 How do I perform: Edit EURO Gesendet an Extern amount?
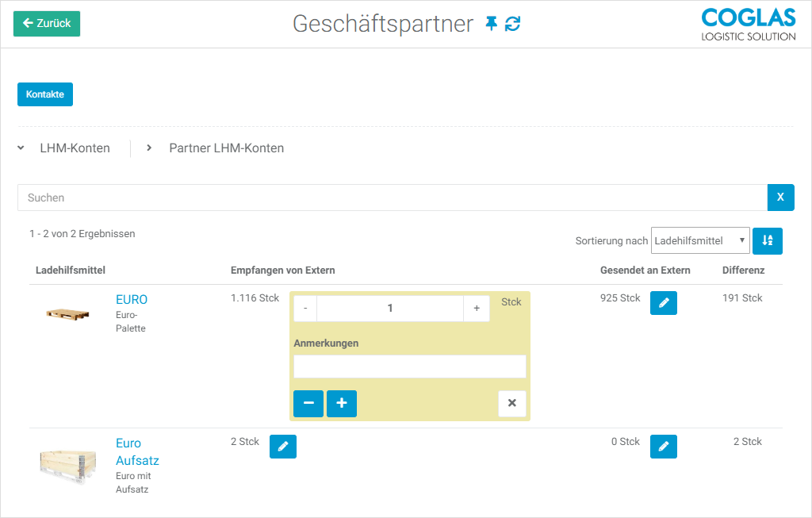(x=664, y=302)
